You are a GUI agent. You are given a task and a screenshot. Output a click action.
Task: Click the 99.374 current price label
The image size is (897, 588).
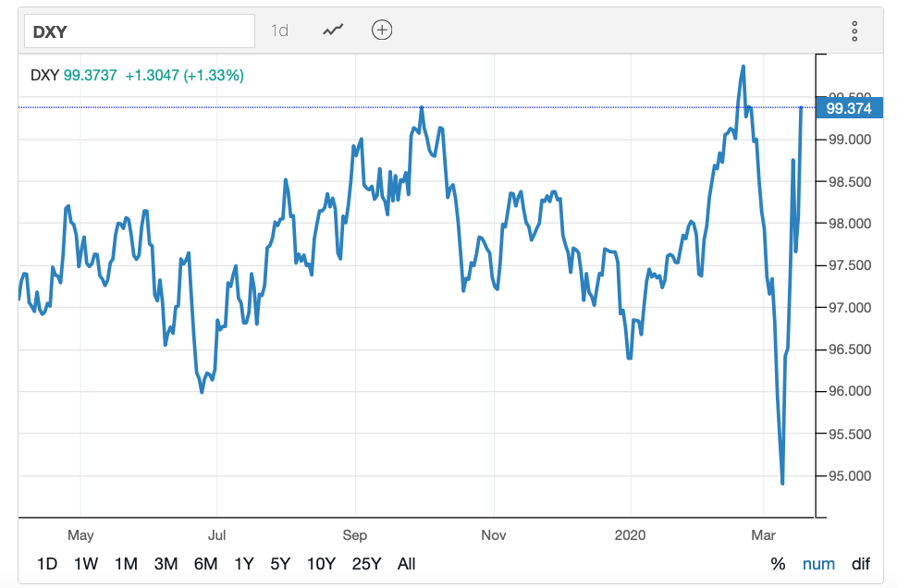(x=848, y=108)
